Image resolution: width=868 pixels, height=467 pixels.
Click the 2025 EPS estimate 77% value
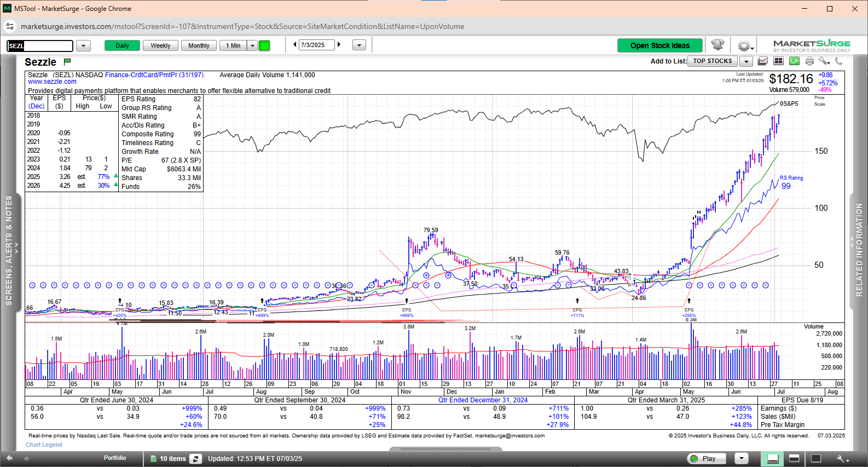[103, 177]
